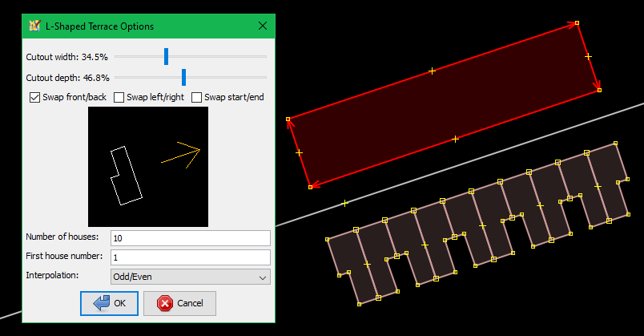The image size is (644, 336).
Task: Click the JOSM icon in dialog title bar
Action: (x=34, y=26)
